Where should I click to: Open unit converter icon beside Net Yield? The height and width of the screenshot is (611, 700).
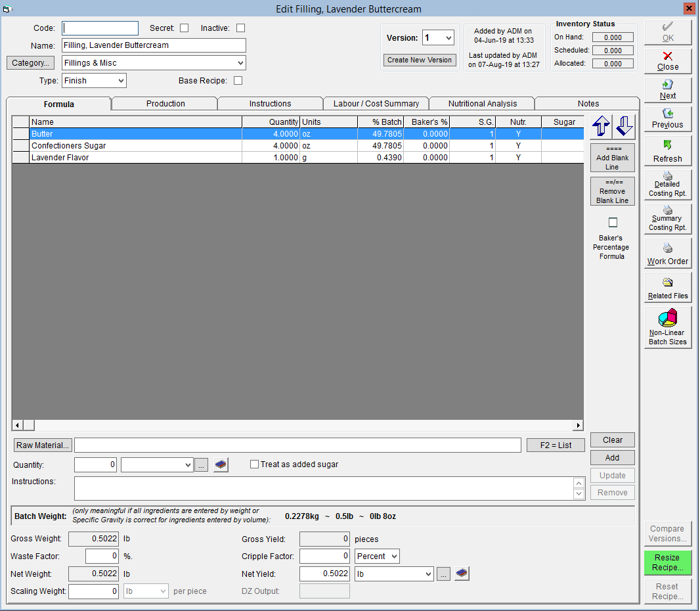[x=462, y=574]
